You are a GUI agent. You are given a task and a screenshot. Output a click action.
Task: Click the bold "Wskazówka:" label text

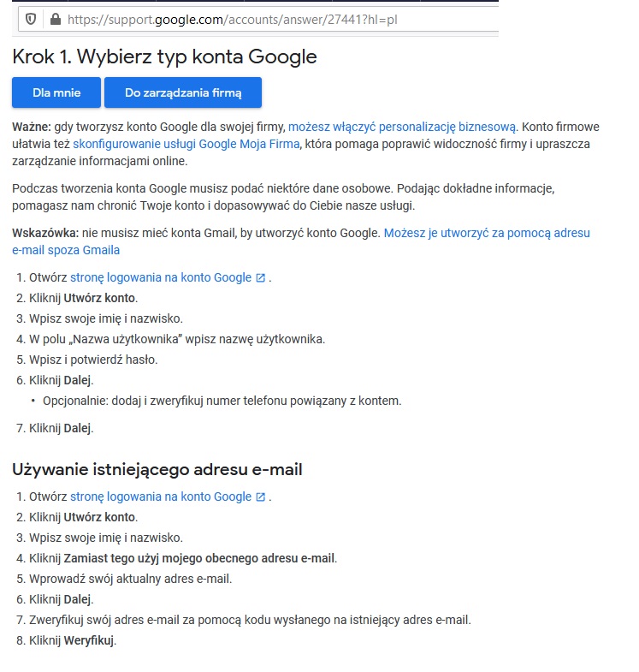point(44,233)
